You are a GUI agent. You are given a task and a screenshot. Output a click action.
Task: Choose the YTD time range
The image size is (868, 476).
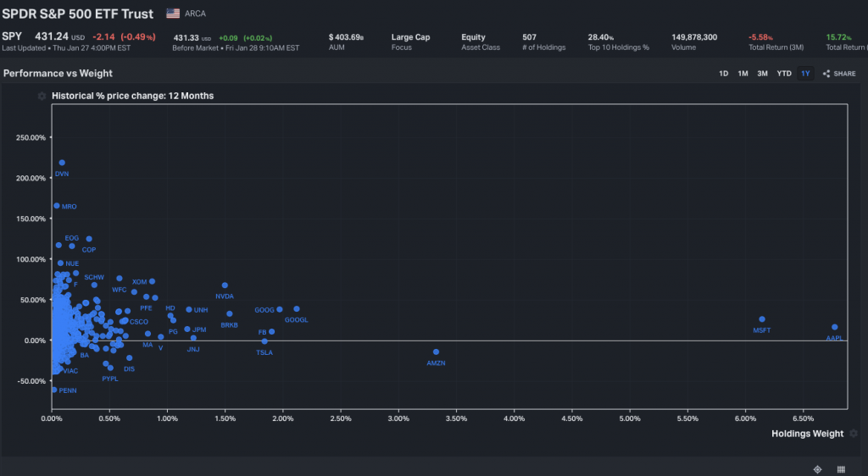click(784, 74)
